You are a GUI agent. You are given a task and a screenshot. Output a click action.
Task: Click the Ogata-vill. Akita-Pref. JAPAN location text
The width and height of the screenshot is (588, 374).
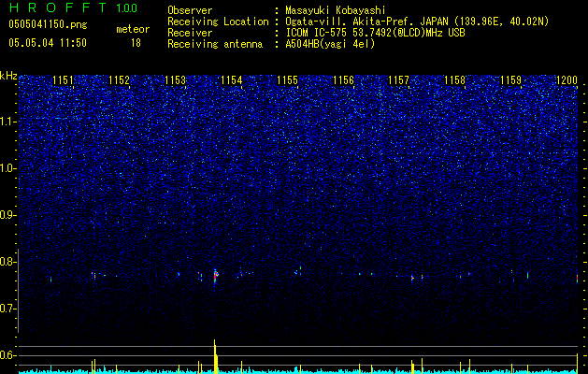(366, 22)
